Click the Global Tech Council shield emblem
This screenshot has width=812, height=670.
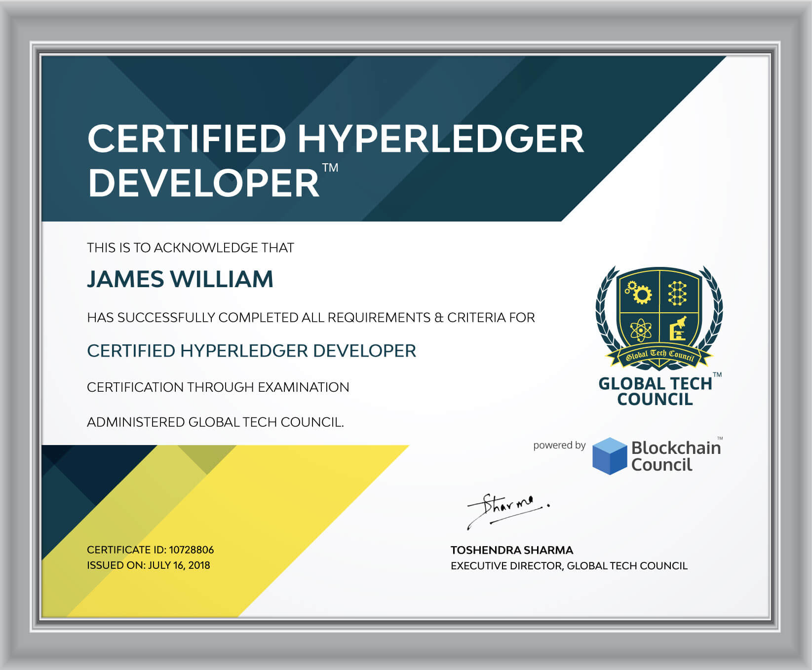659,318
